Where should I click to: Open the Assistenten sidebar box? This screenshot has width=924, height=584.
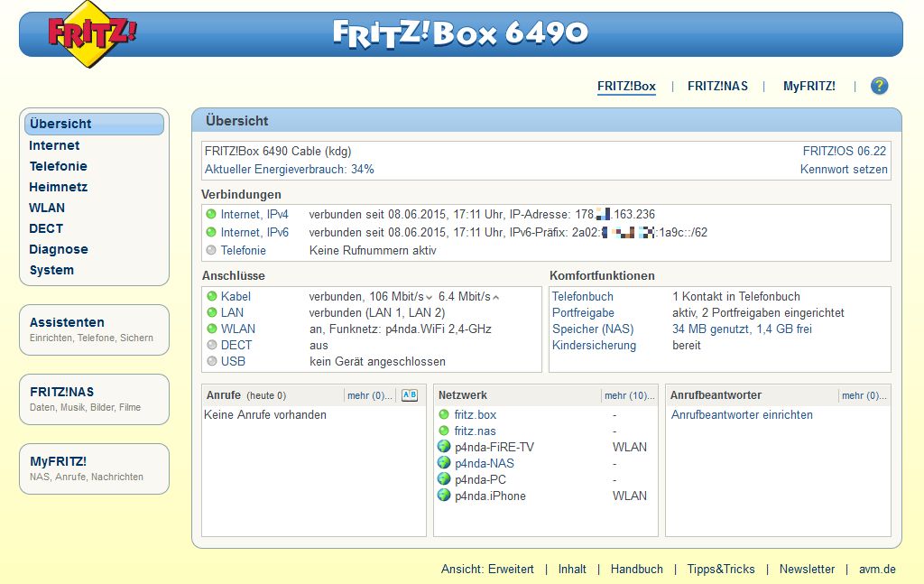94,330
